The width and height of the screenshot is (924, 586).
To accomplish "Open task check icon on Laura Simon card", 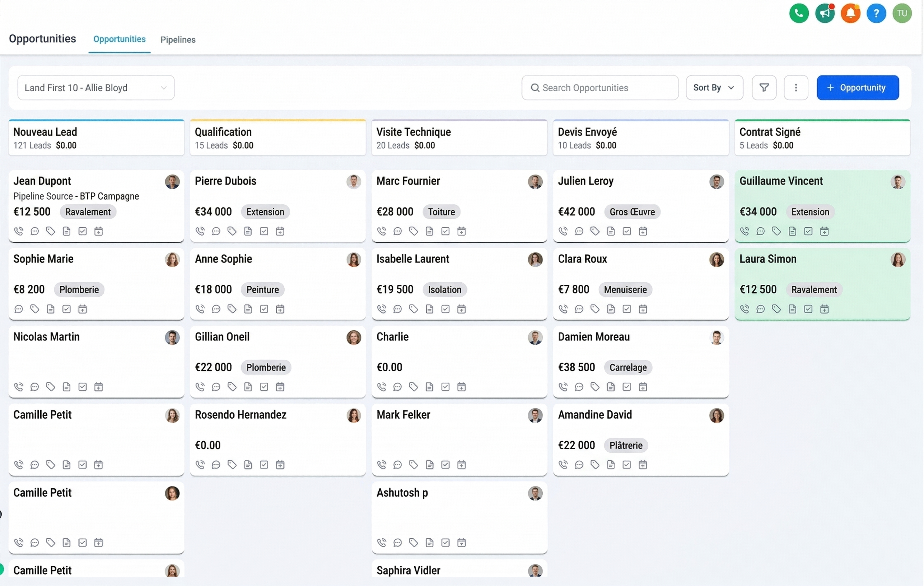I will [x=808, y=309].
